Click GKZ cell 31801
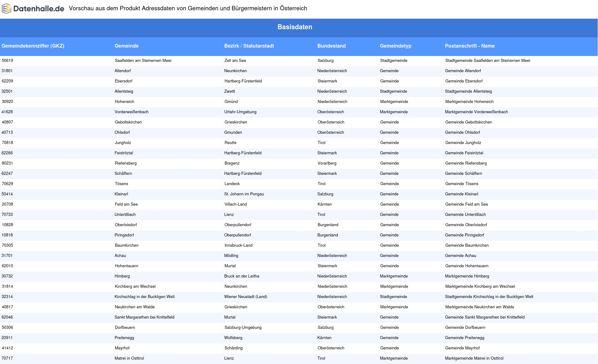Viewport: 598px width, 364px height. [56, 71]
